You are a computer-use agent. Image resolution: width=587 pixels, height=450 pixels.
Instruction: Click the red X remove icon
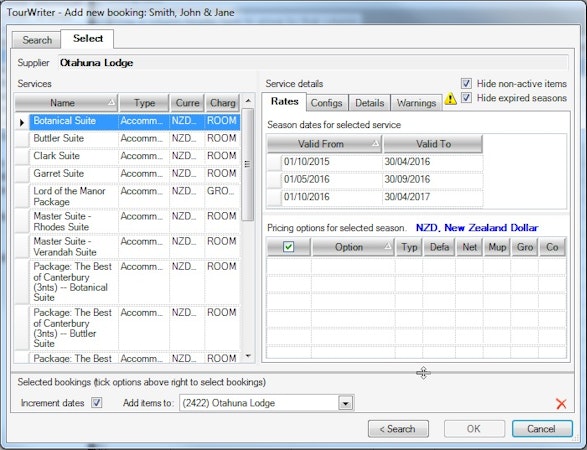click(x=561, y=404)
